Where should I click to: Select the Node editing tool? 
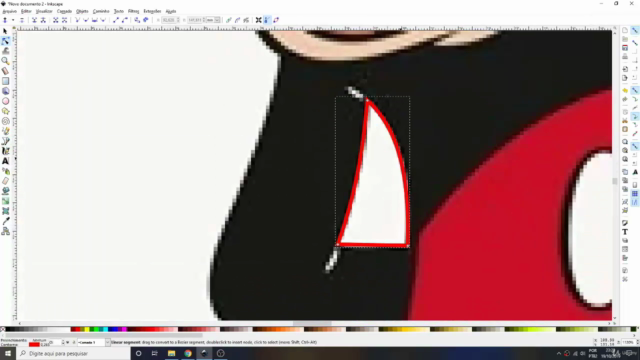[5, 41]
